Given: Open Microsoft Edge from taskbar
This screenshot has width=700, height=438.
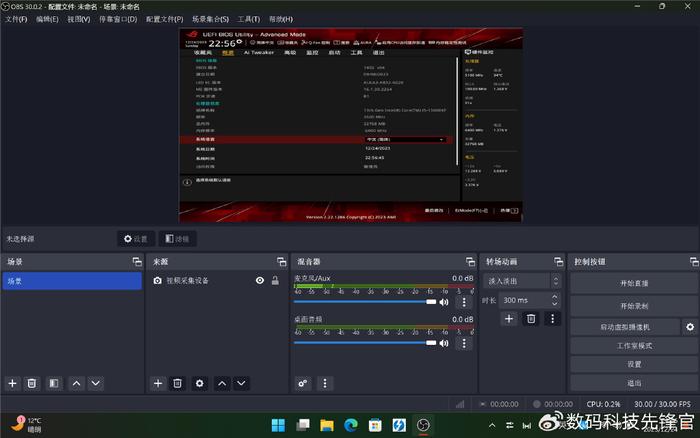Looking at the screenshot, I should coord(351,425).
